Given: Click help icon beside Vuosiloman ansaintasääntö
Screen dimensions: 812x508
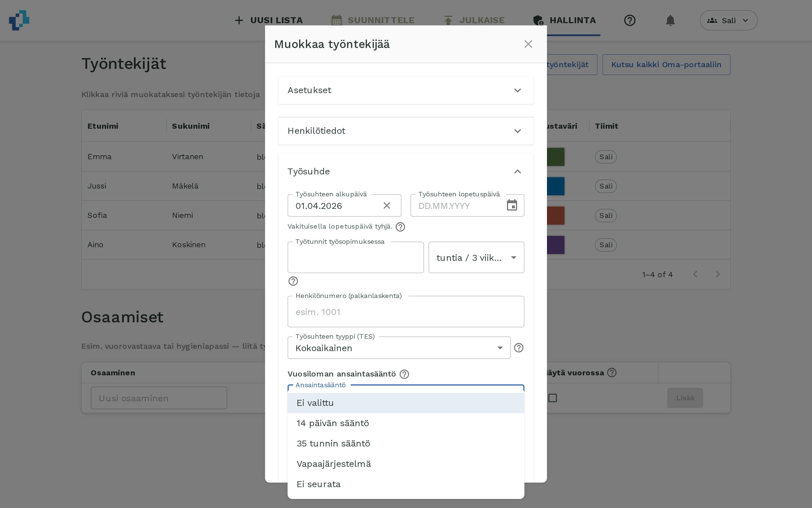Looking at the screenshot, I should coord(404,374).
